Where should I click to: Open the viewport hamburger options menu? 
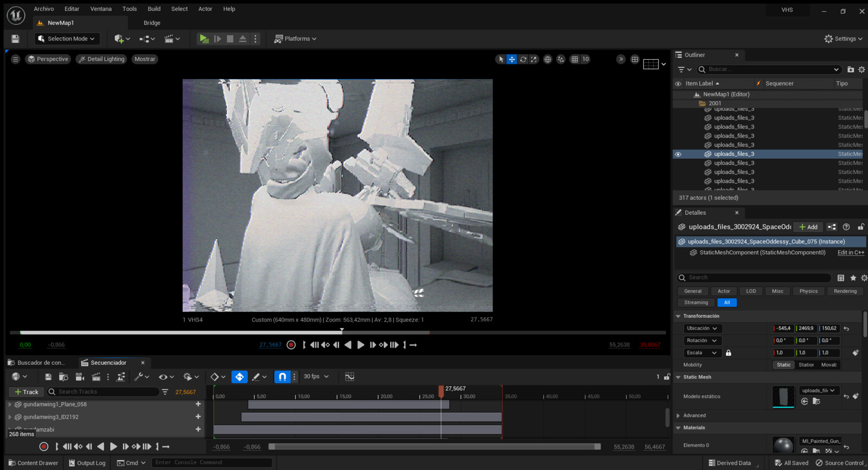[x=15, y=59]
